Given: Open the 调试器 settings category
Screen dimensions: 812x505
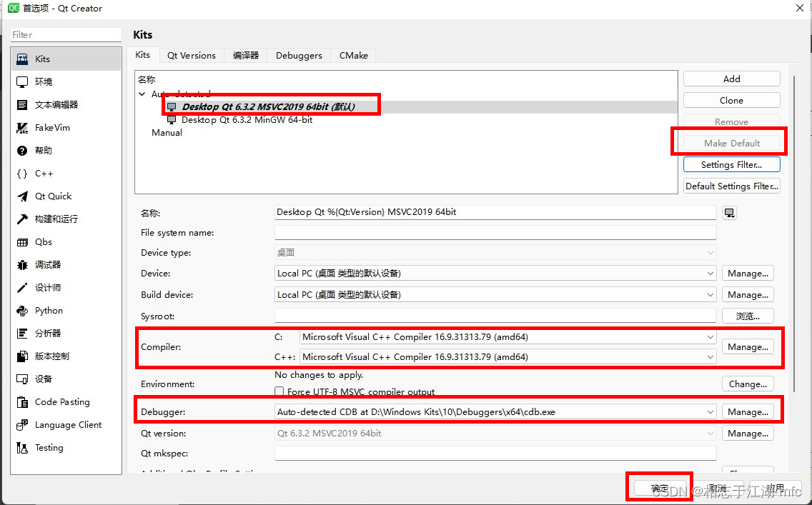Looking at the screenshot, I should tap(66, 264).
